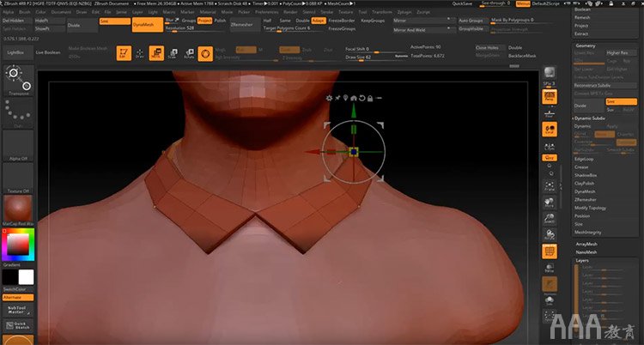Click the gizmo reset orientation icon

(x=361, y=98)
